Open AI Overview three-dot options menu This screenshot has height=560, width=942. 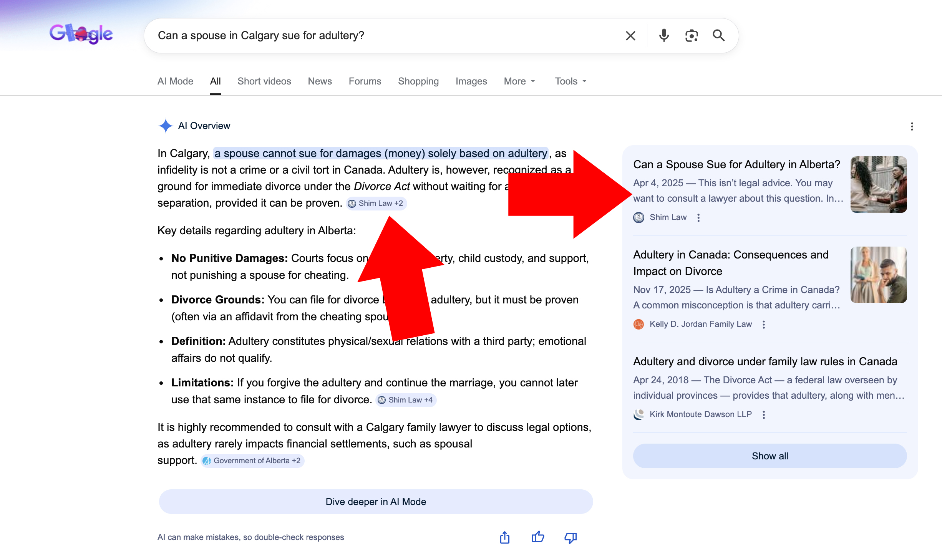[912, 126]
